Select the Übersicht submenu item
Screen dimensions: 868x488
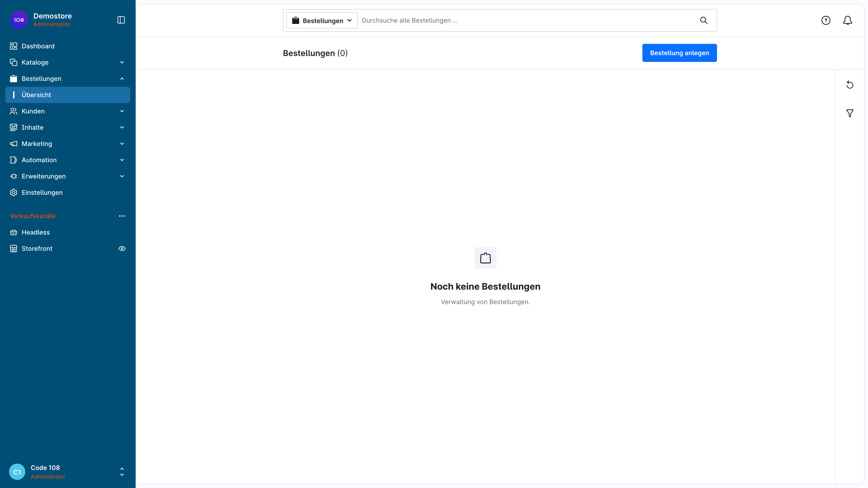click(x=68, y=95)
